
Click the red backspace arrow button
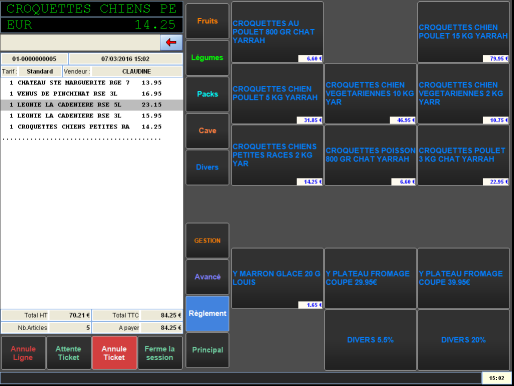pyautogui.click(x=171, y=42)
